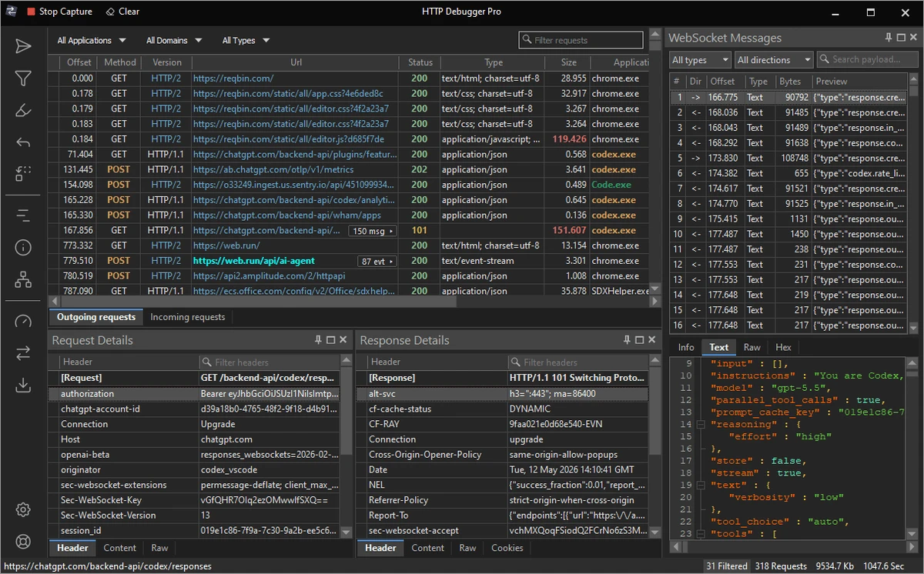The height and width of the screenshot is (574, 924).
Task: Click the reply arrow sidebar icon
Action: click(x=23, y=142)
